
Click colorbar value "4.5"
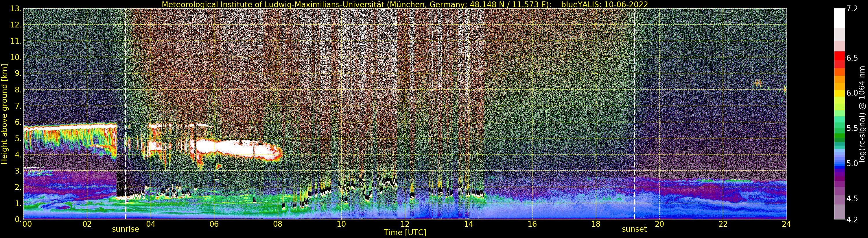point(852,199)
